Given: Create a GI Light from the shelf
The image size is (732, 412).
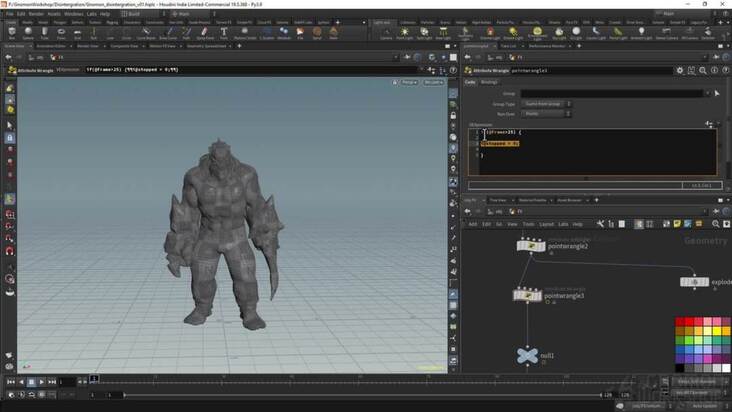Looking at the screenshot, I should tap(576, 33).
